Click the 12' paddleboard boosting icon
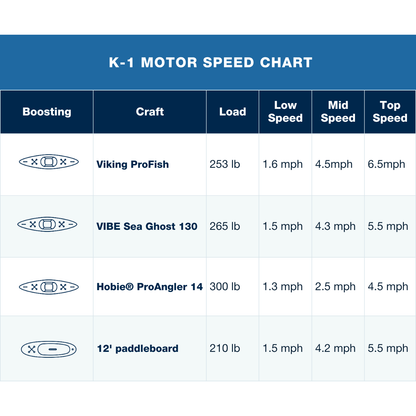The width and height of the screenshot is (416, 416). [x=49, y=349]
